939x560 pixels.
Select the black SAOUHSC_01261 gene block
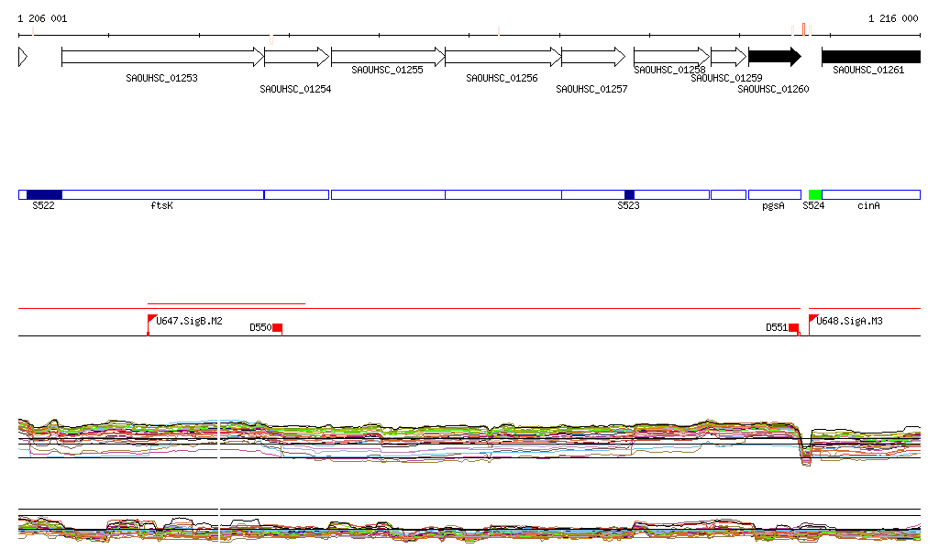click(871, 57)
